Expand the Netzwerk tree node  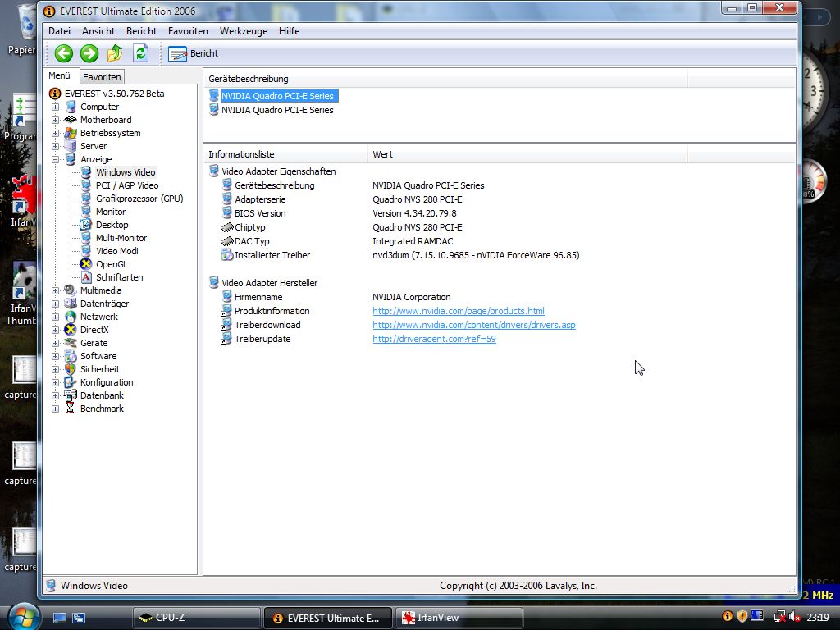(x=55, y=317)
